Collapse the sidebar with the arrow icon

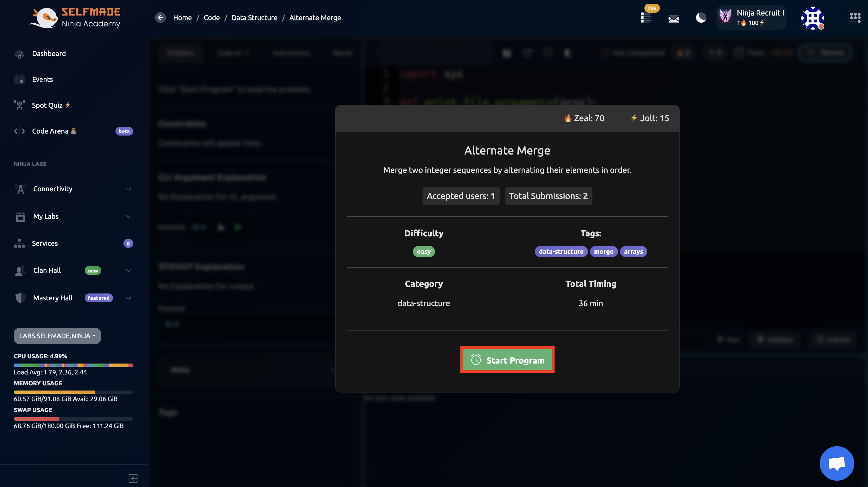[133, 478]
